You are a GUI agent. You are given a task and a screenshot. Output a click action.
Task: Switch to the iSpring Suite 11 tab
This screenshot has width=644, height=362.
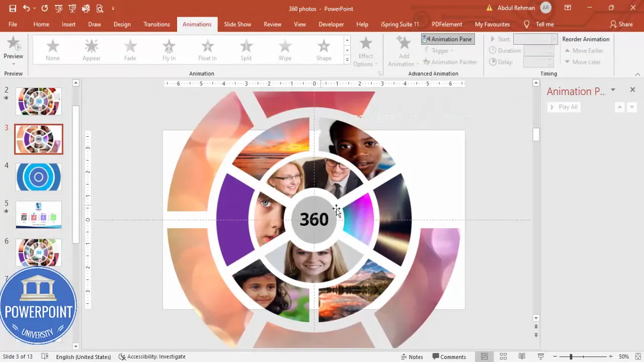[400, 24]
